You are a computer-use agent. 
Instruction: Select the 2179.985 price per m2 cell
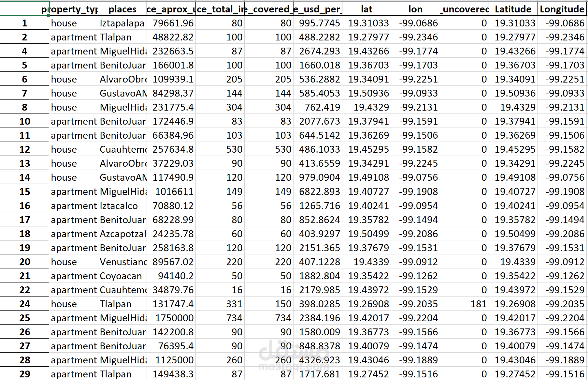[x=318, y=290]
